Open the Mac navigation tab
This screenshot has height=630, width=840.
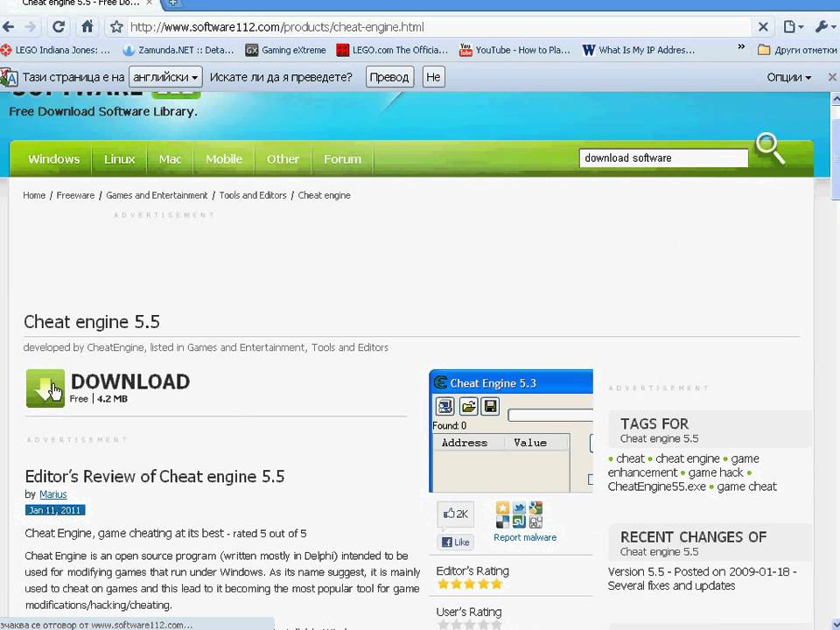pos(170,159)
